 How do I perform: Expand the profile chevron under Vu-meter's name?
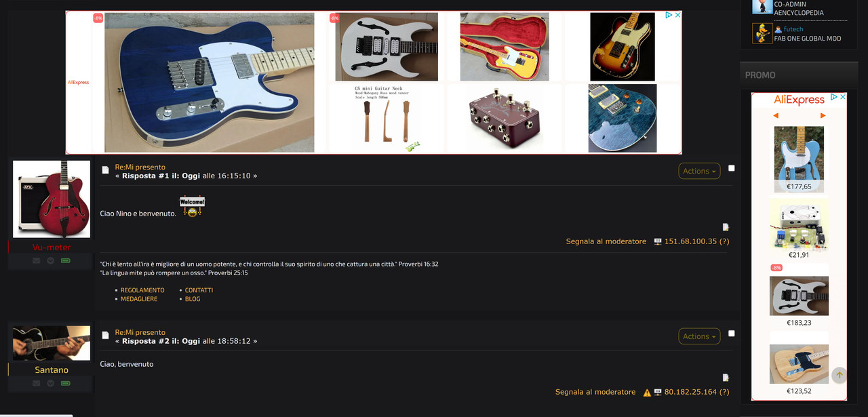pyautogui.click(x=50, y=260)
